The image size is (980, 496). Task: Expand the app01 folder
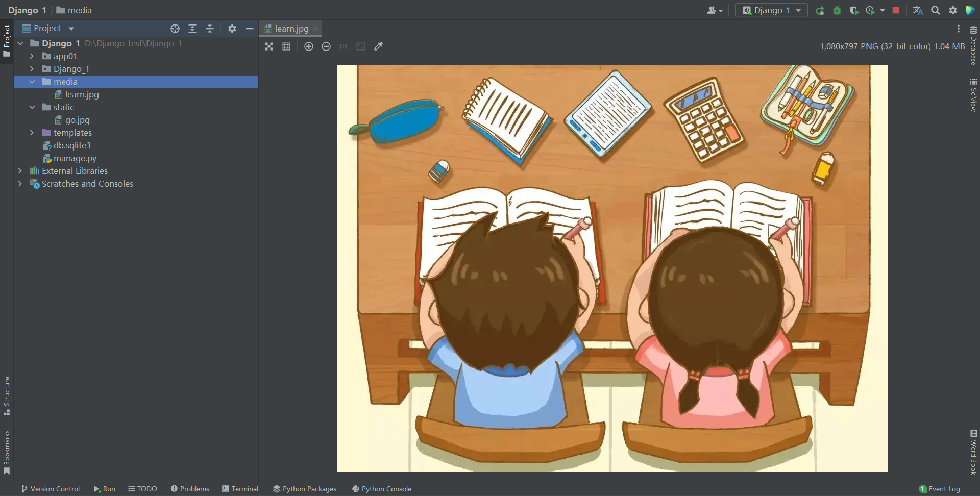pos(32,56)
